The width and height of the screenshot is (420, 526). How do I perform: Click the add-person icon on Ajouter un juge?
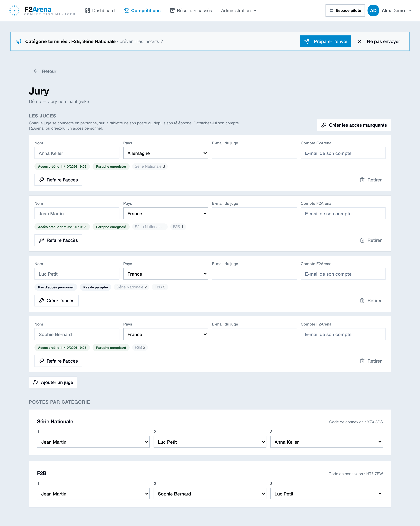click(x=36, y=382)
